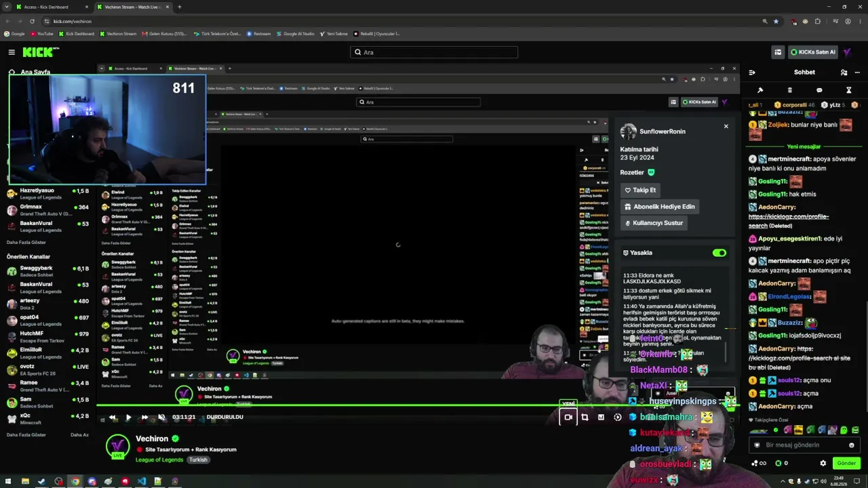
Task: Open File Explorer from the taskbar
Action: click(x=25, y=481)
